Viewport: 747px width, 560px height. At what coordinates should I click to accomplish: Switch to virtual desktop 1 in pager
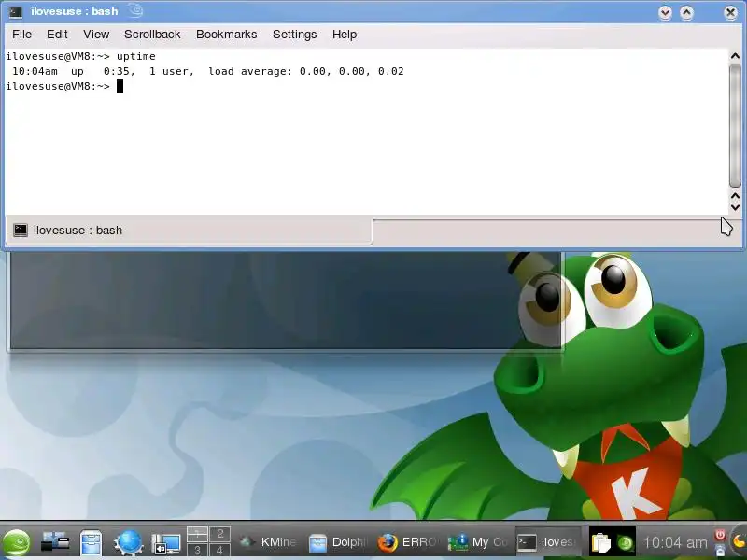(x=197, y=534)
